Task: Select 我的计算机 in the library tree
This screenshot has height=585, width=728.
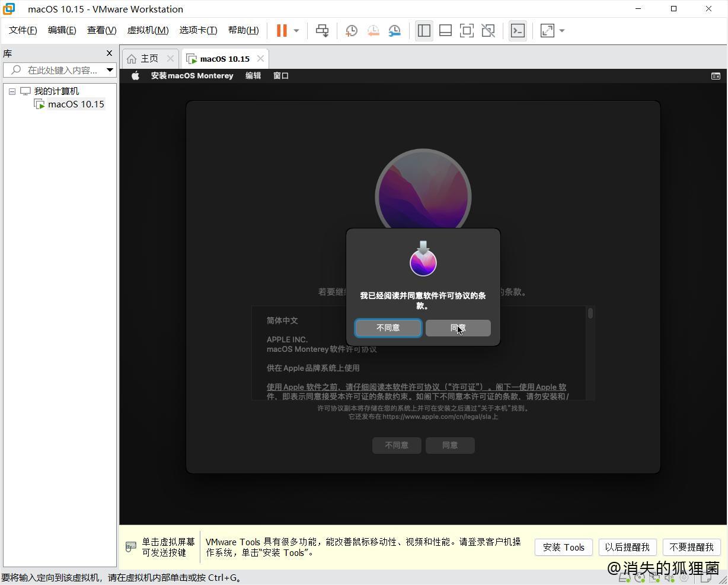Action: [x=56, y=91]
